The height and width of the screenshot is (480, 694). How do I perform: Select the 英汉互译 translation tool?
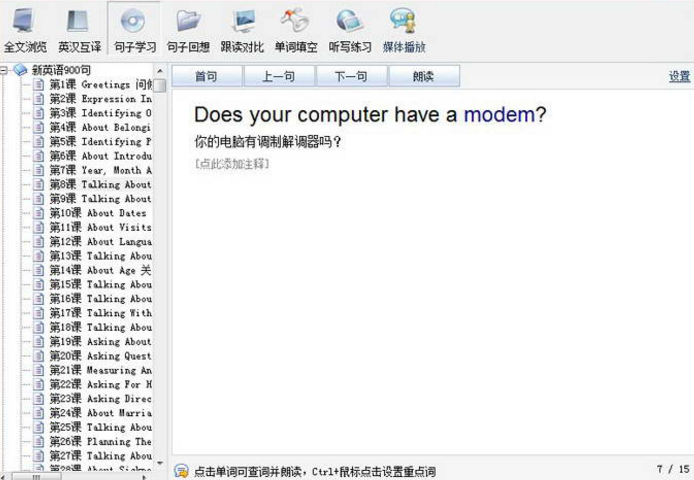[x=79, y=30]
